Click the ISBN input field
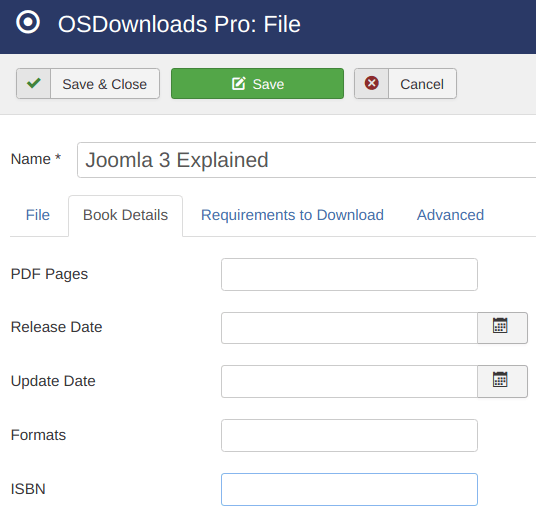The width and height of the screenshot is (536, 512). 349,489
